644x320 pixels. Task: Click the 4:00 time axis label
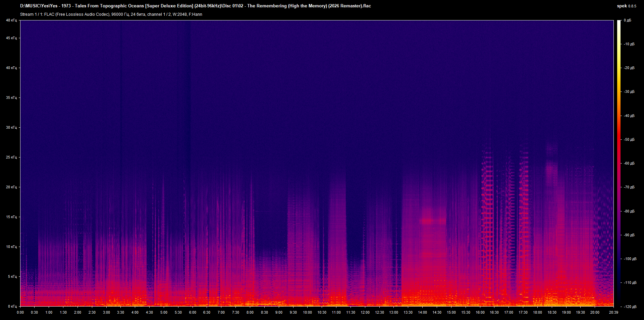tap(135, 313)
